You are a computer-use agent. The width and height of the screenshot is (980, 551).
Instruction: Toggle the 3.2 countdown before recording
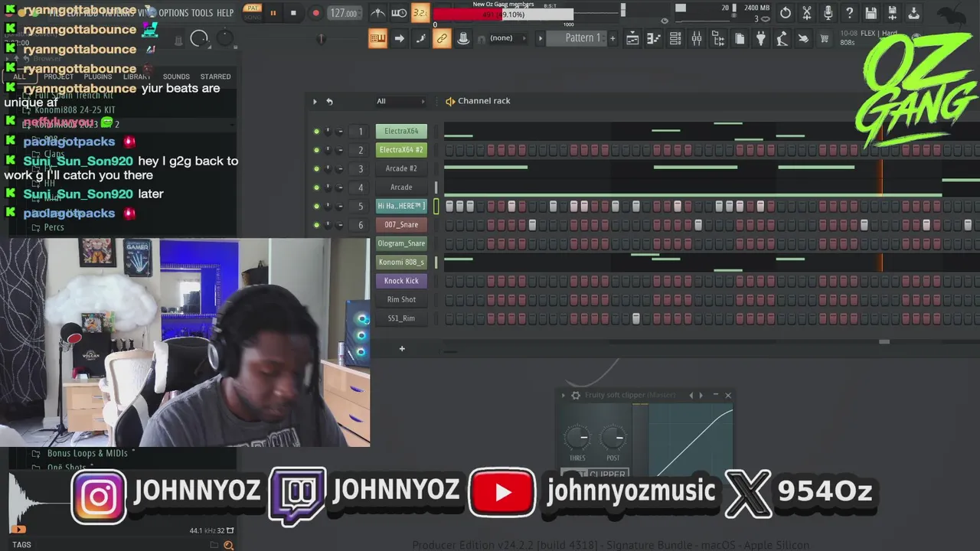point(420,13)
